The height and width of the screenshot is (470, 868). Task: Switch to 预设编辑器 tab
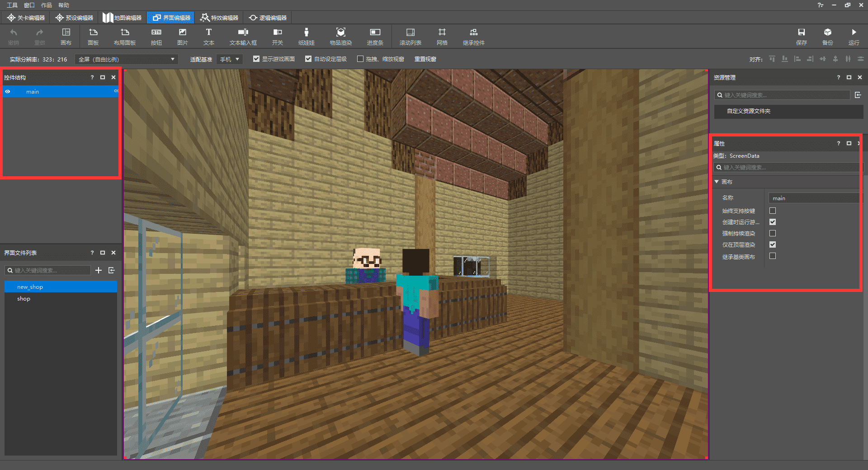click(74, 18)
